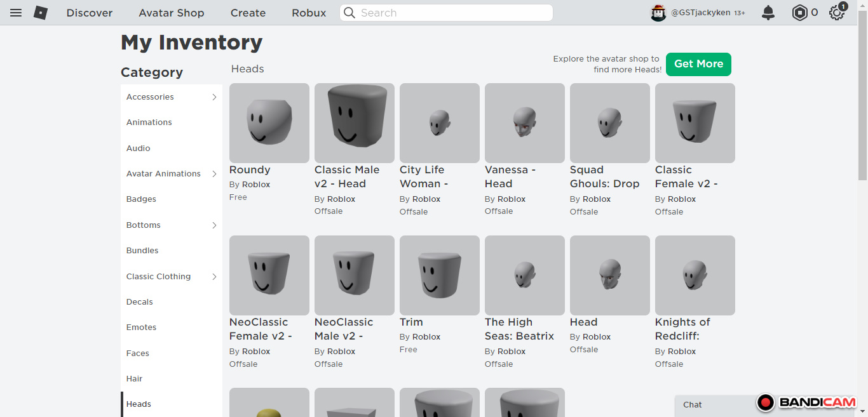Screen dimensions: 868x417
Task: Click the user avatar picture
Action: point(658,13)
